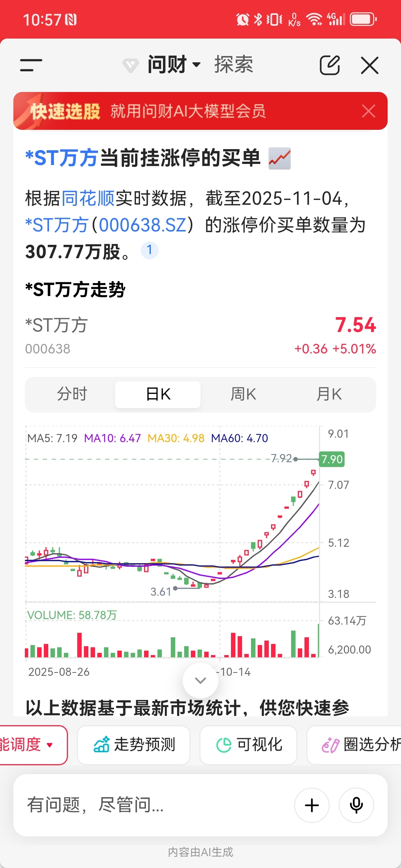Tap the chart emoji icon in title
The image size is (401, 868).
tap(280, 158)
